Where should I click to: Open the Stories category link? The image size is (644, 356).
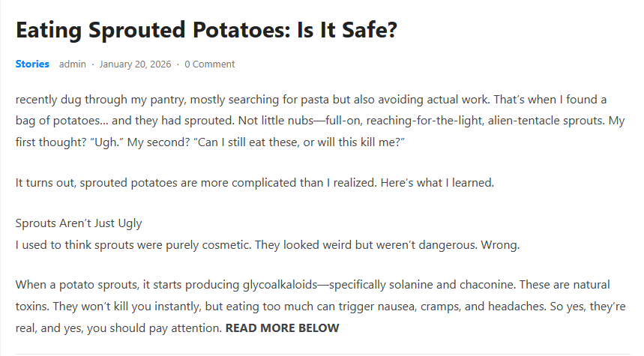[x=32, y=64]
